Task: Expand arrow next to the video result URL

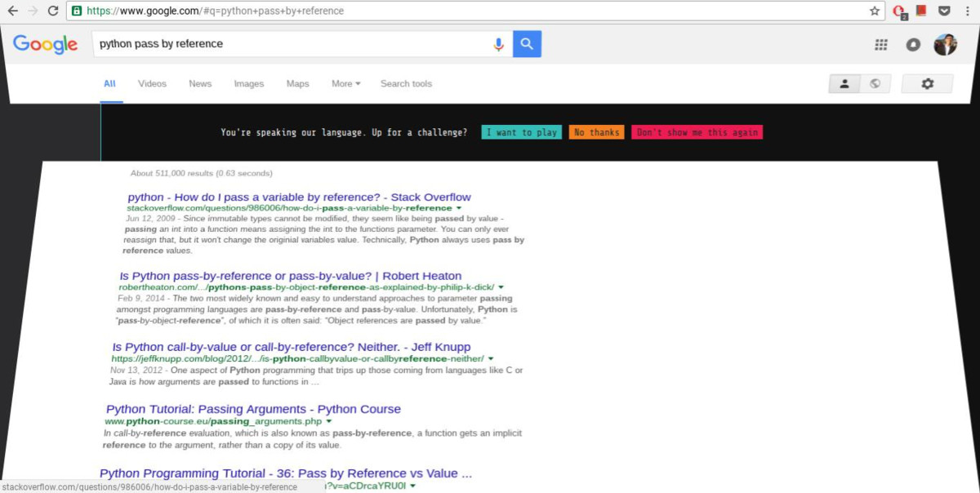Action: (412, 486)
